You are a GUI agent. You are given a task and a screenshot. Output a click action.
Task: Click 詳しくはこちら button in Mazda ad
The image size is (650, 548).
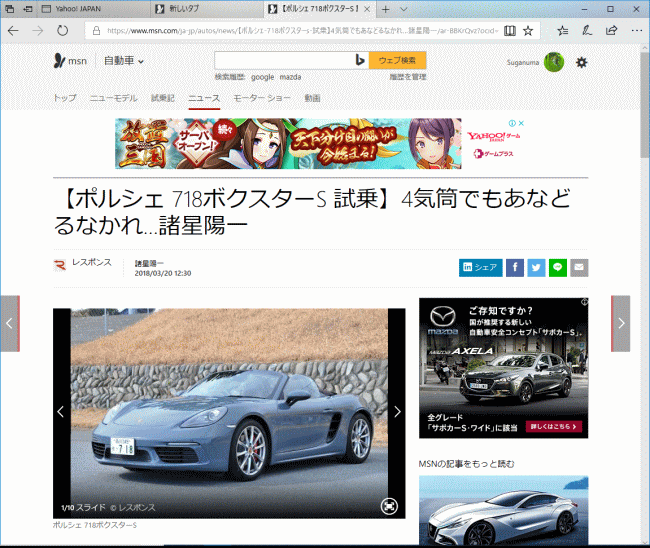click(x=554, y=427)
